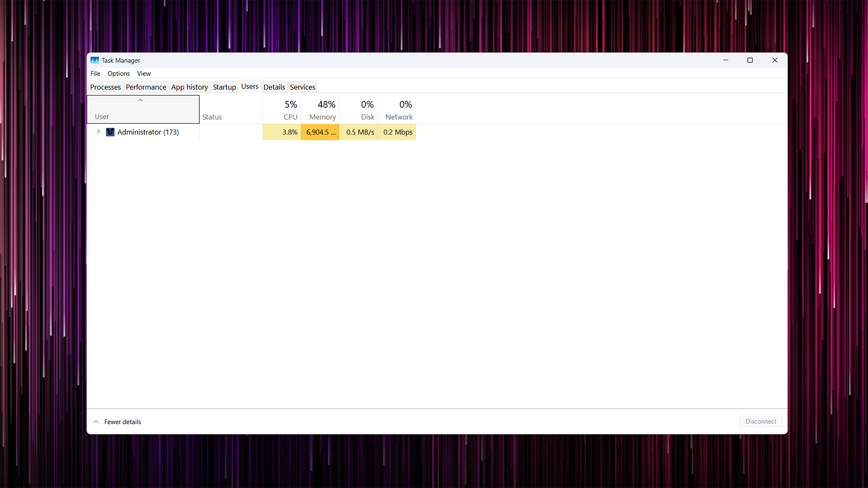Screen dimensions: 868x488
Task: Collapse view with Fewer details chevron
Action: click(96, 422)
